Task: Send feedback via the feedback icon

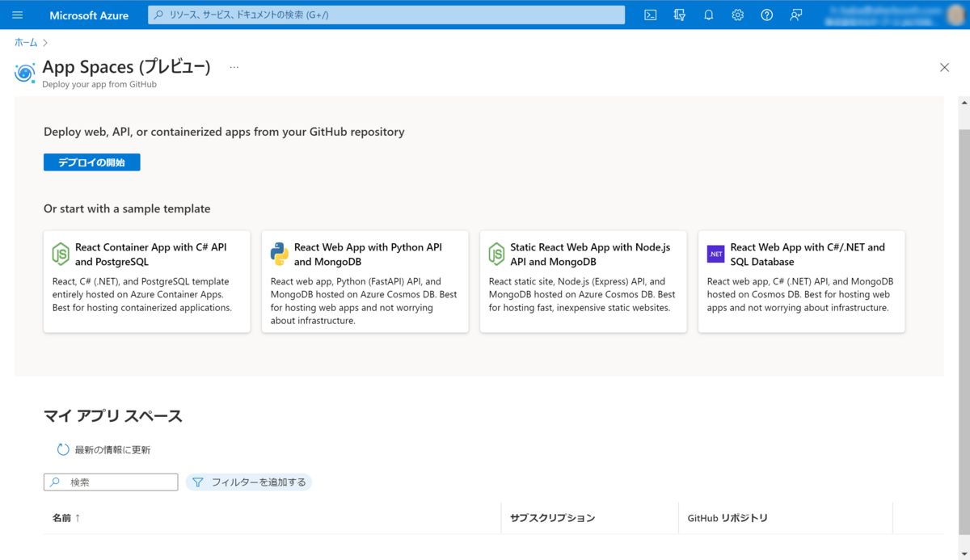Action: click(795, 14)
